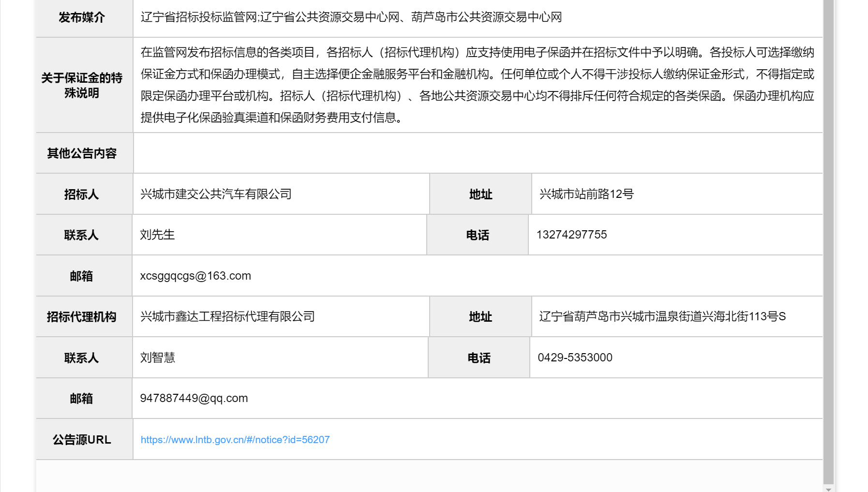The image size is (868, 492).
Task: Click the publishing media text 辽宁省招标投标监管网
Action: point(199,17)
